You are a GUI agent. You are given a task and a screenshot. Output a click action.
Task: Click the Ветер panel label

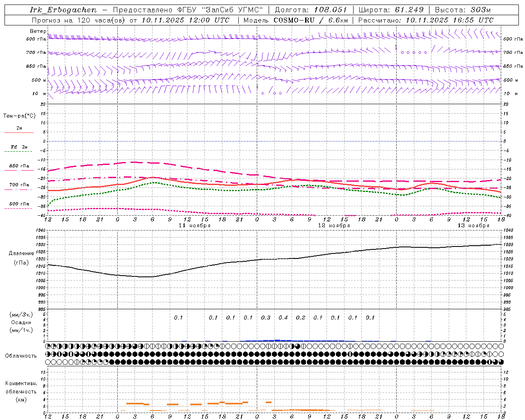[x=38, y=31]
